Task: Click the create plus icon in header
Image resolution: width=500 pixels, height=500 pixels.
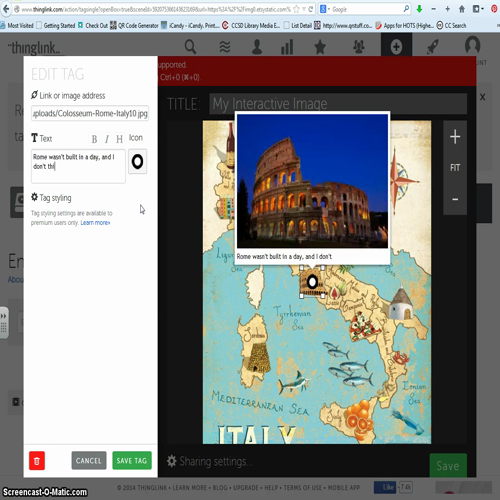Action: click(396, 47)
